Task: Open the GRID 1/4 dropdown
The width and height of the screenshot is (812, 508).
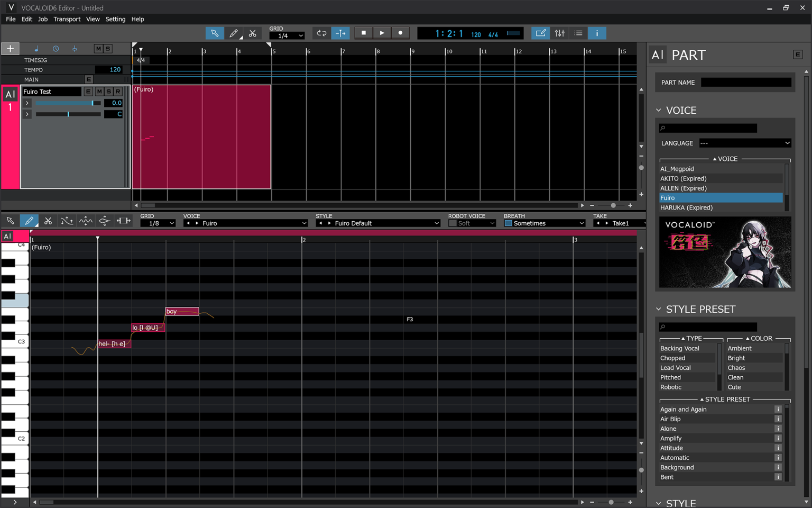Action: point(287,36)
